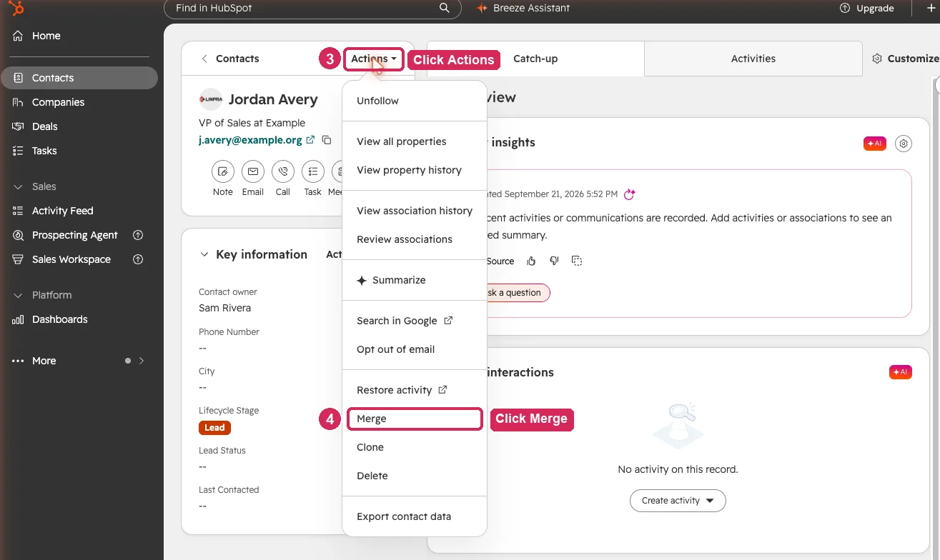Image resolution: width=940 pixels, height=560 pixels.
Task: Select Restore activity
Action: 415,390
